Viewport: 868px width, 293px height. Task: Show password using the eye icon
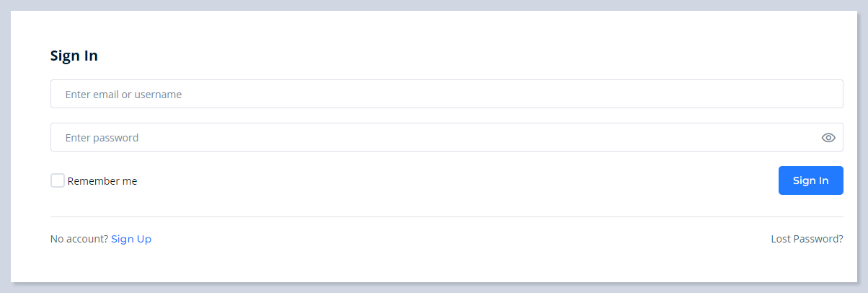coord(828,138)
